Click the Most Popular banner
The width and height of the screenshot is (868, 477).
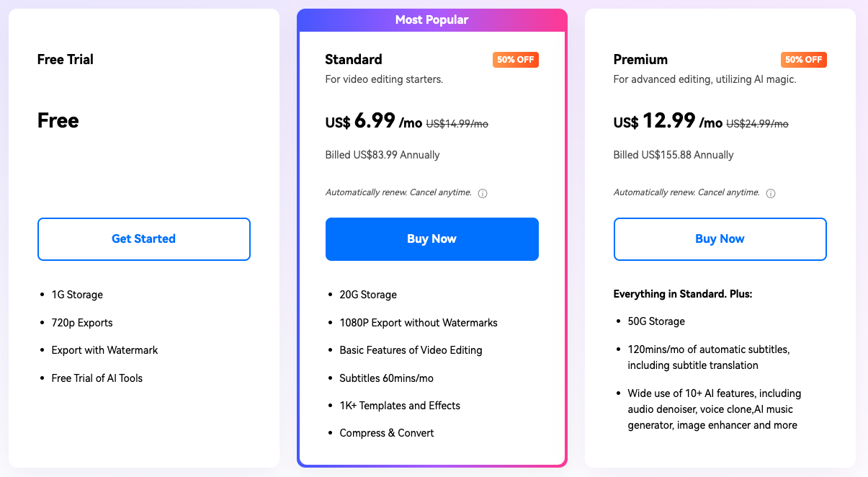[432, 20]
